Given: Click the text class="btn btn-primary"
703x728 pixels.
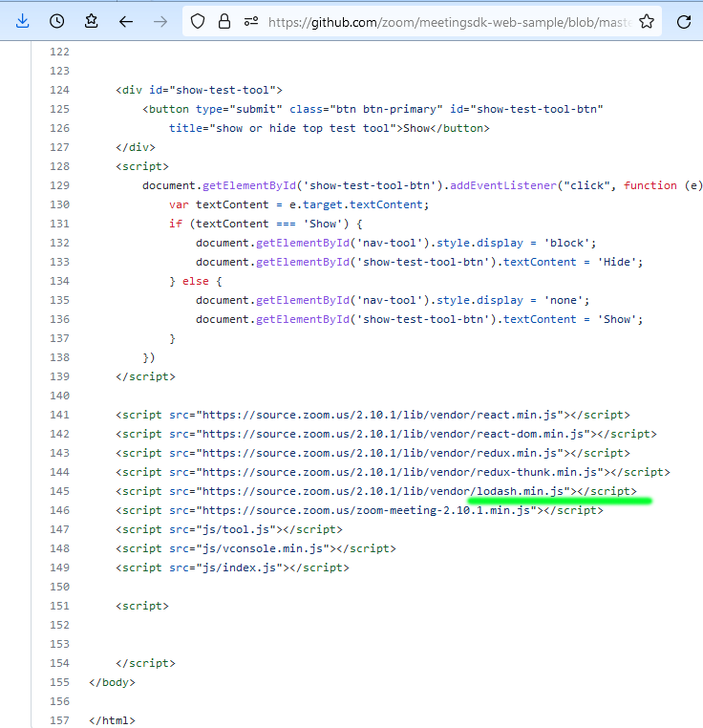Looking at the screenshot, I should click(x=366, y=109).
